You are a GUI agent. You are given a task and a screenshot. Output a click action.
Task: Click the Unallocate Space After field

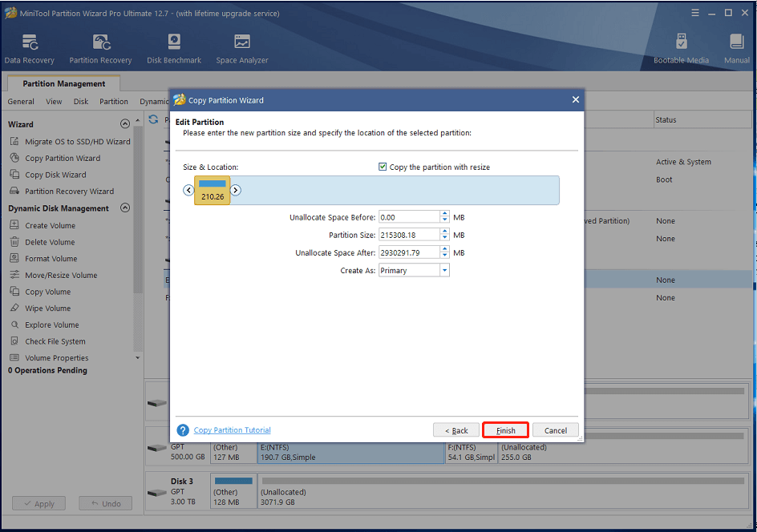click(410, 252)
